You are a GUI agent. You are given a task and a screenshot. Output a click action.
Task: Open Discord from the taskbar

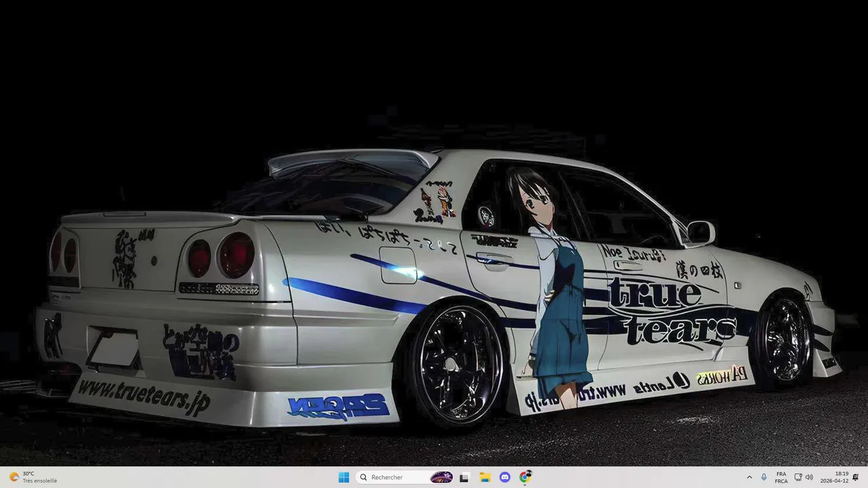point(505,477)
